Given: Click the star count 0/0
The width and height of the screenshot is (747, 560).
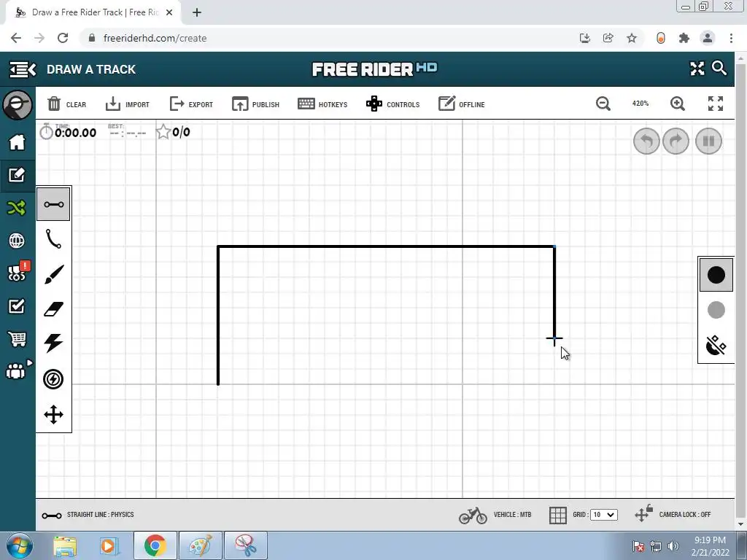Looking at the screenshot, I should point(173,132).
